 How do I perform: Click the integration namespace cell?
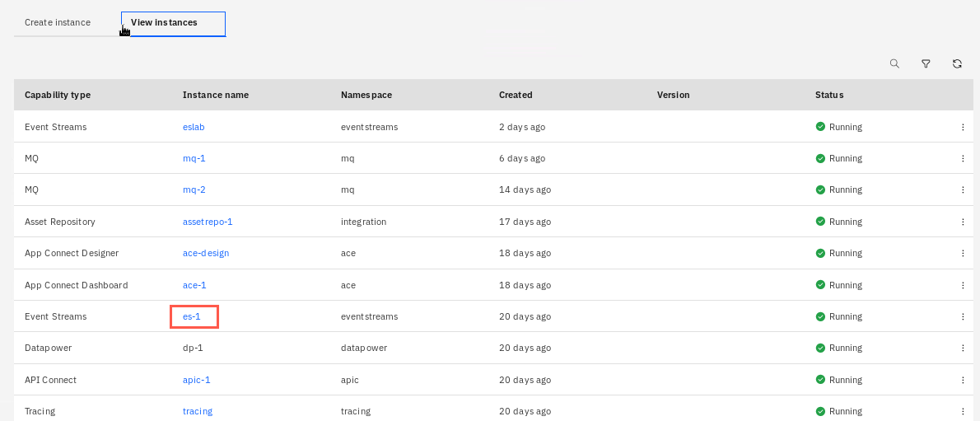(364, 222)
